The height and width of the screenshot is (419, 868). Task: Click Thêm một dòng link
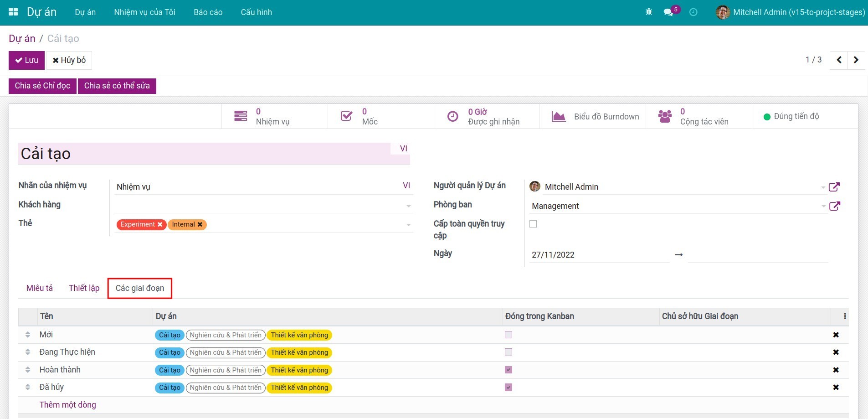pos(67,405)
